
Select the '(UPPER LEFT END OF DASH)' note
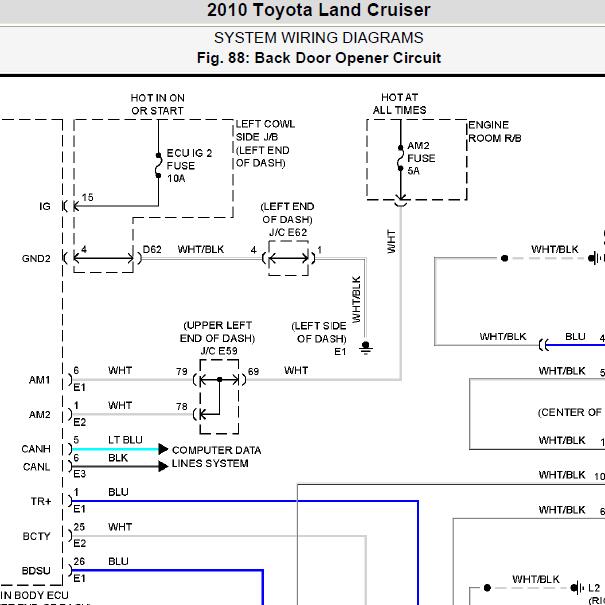[217, 332]
